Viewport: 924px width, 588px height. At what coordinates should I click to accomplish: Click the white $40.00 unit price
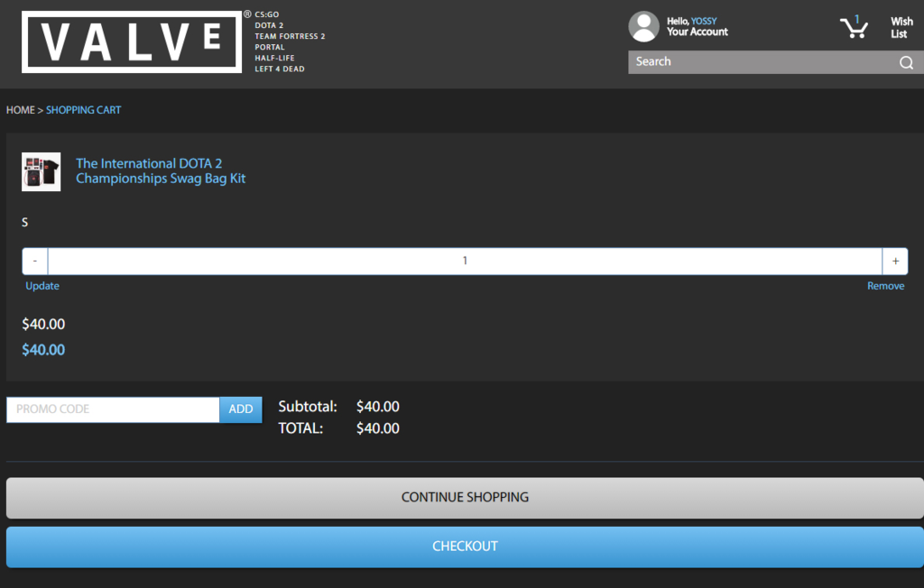tap(43, 324)
